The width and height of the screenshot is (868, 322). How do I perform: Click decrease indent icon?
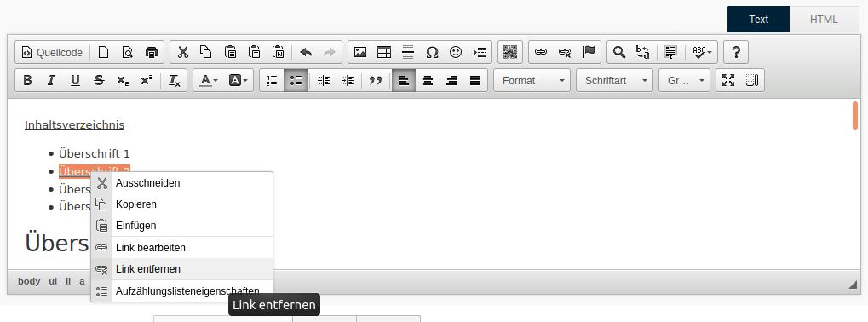324,80
